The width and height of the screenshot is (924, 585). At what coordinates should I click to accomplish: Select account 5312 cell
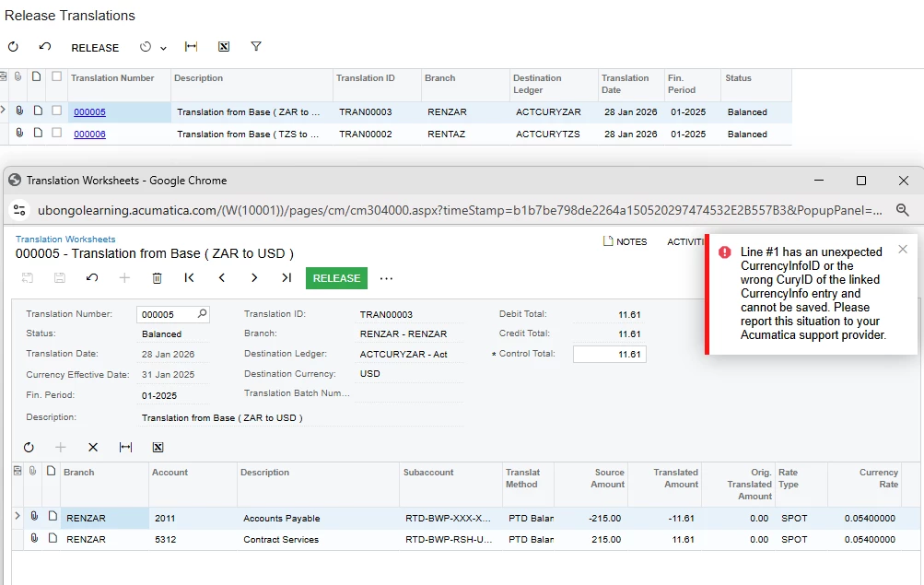click(193, 540)
